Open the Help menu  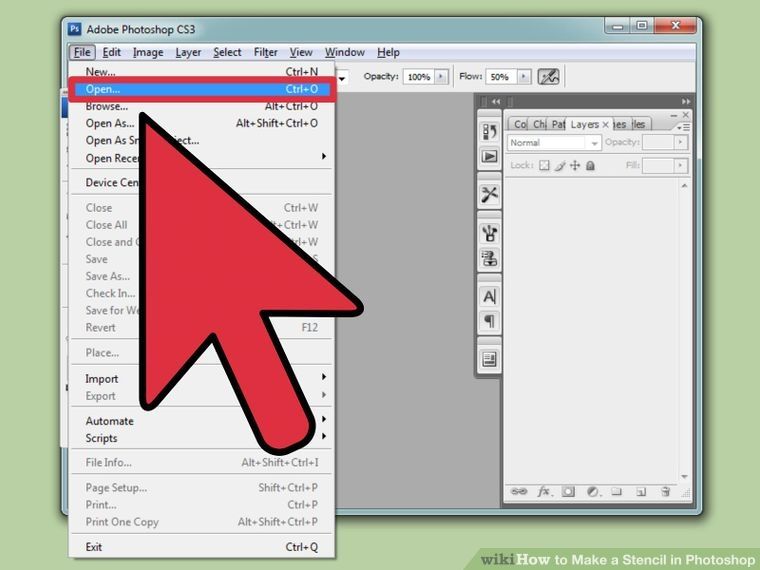tap(388, 52)
